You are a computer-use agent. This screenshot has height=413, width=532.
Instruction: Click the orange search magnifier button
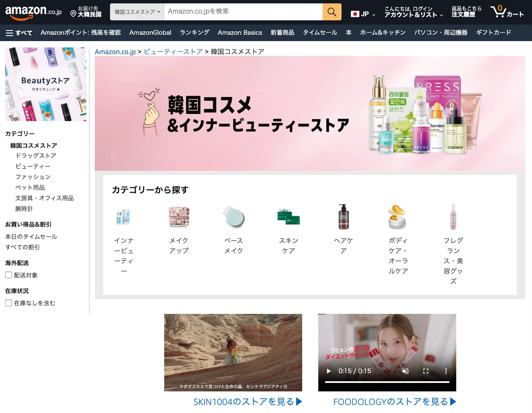332,12
